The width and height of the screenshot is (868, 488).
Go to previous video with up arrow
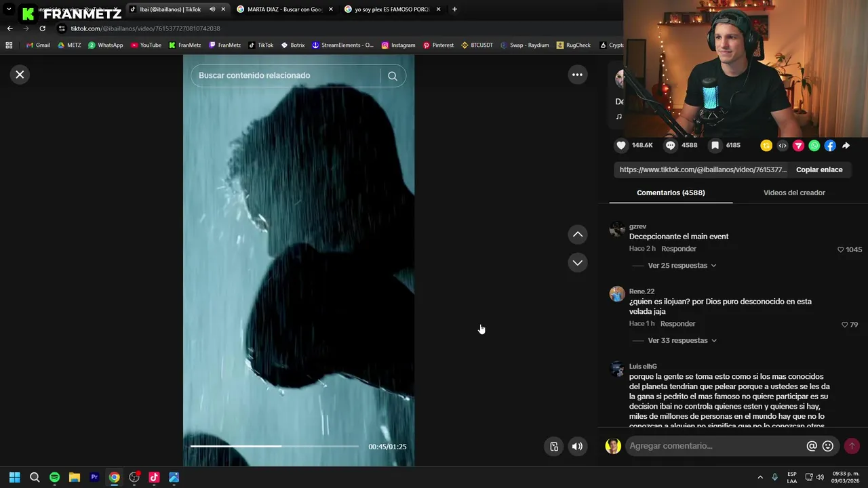click(578, 235)
